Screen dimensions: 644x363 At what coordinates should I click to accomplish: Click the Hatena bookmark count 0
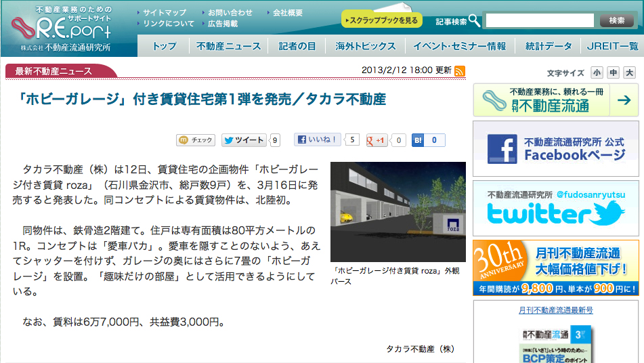coord(434,140)
